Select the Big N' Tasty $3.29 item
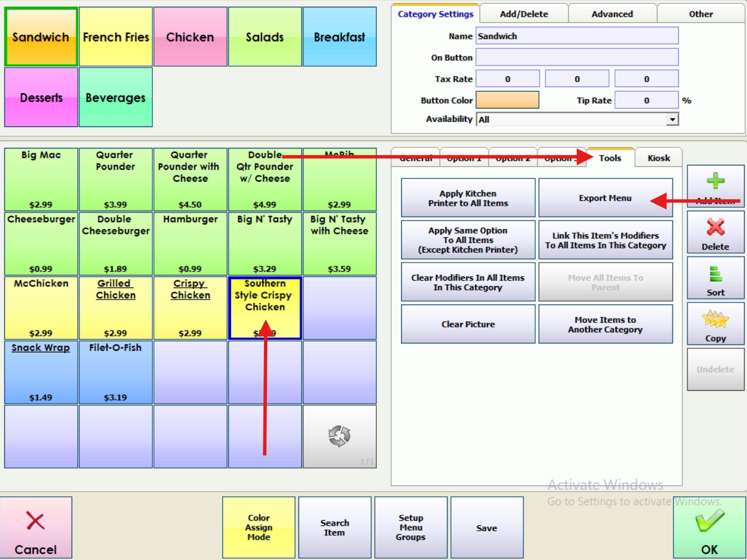This screenshot has width=747, height=560. 265,244
